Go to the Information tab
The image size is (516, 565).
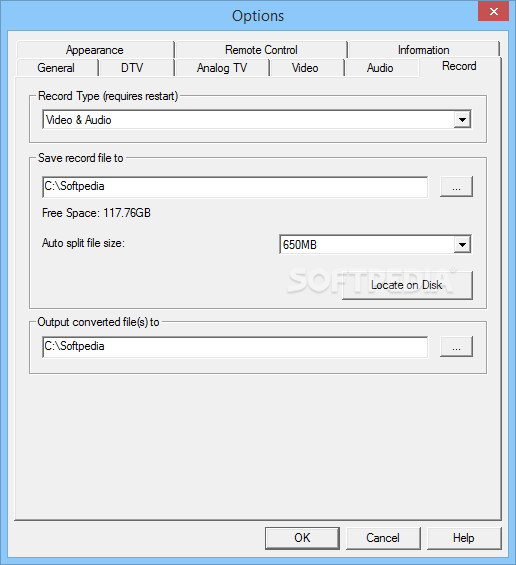pos(423,50)
